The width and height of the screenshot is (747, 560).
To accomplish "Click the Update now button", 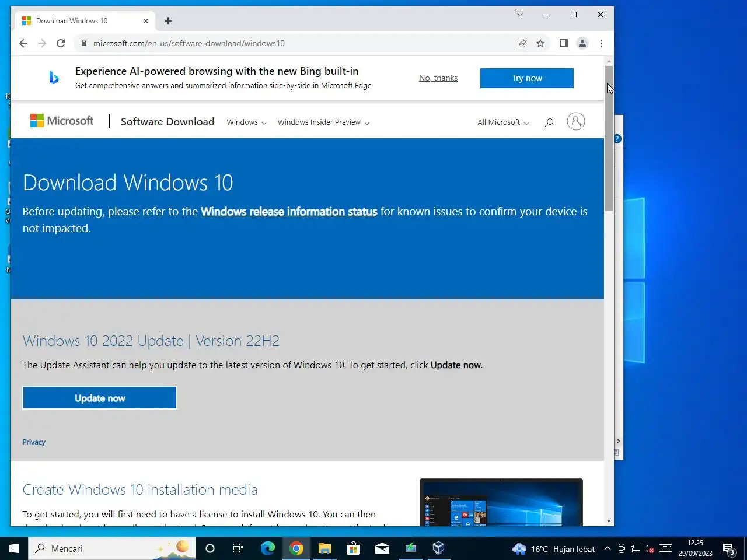I will pos(100,398).
